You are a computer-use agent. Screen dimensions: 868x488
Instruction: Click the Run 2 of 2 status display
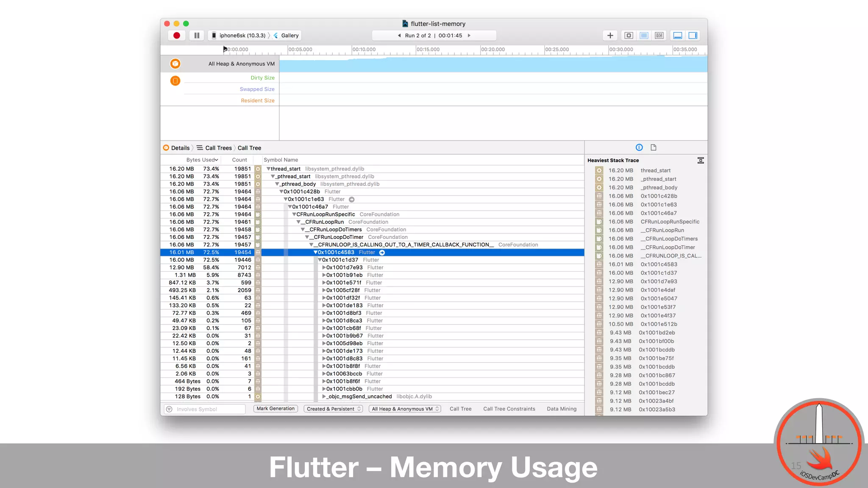click(x=434, y=36)
